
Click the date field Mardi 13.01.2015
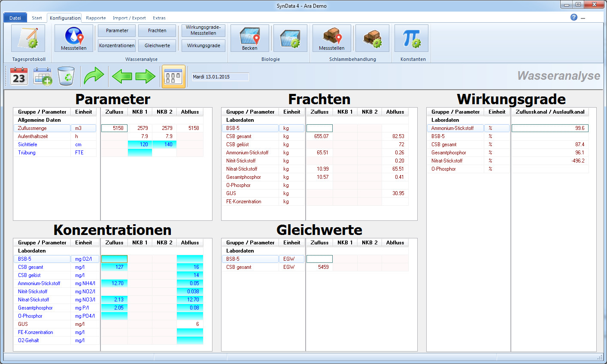click(x=220, y=77)
